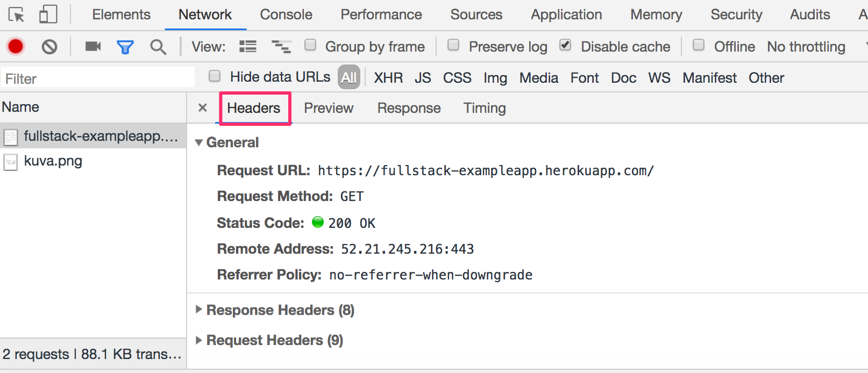Switch to the Console tab
868x373 pixels.
286,15
